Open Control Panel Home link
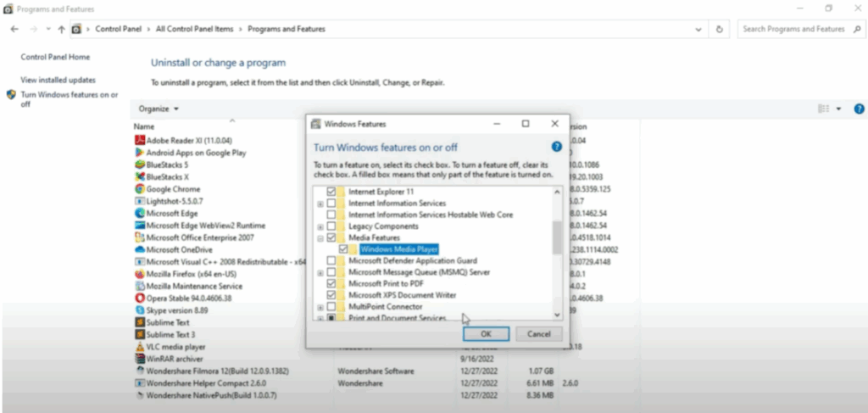This screenshot has width=868, height=413. tap(55, 57)
